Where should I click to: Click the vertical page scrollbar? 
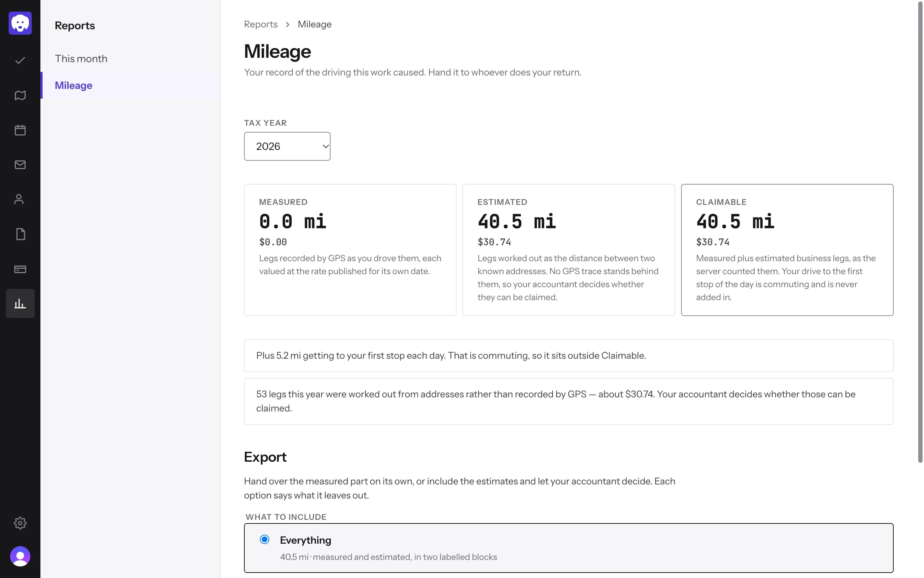[920, 232]
